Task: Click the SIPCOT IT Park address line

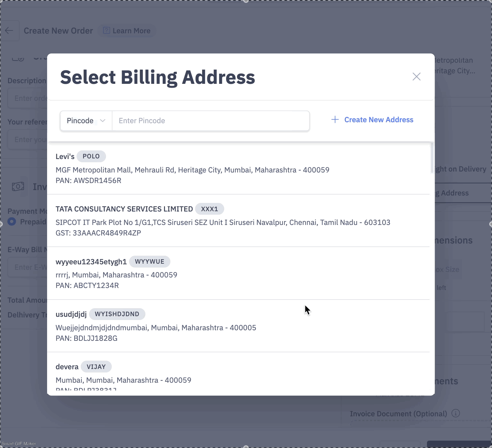Action: 223,222
